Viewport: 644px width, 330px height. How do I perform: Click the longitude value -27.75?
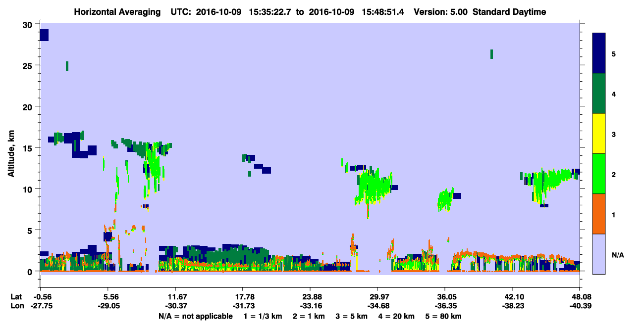click(x=40, y=306)
